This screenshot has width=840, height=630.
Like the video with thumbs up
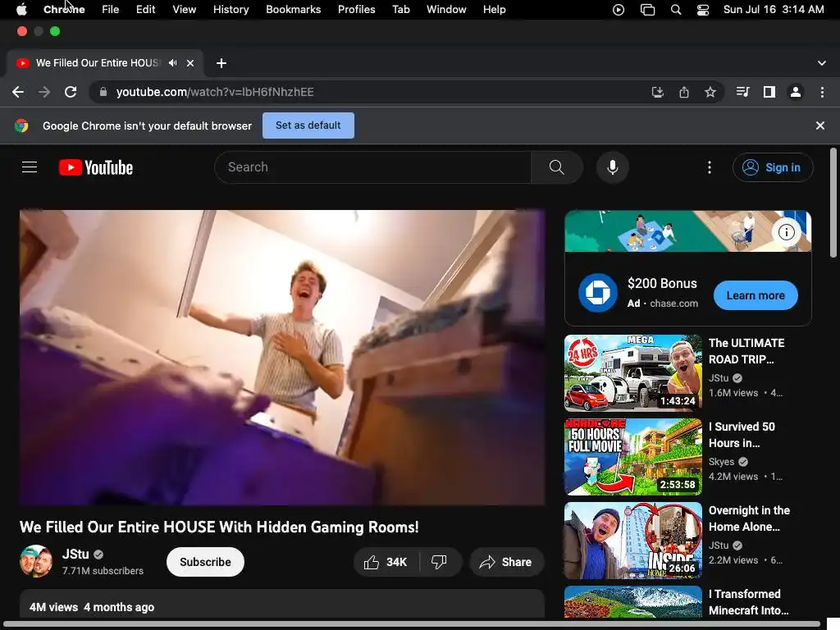coord(386,562)
